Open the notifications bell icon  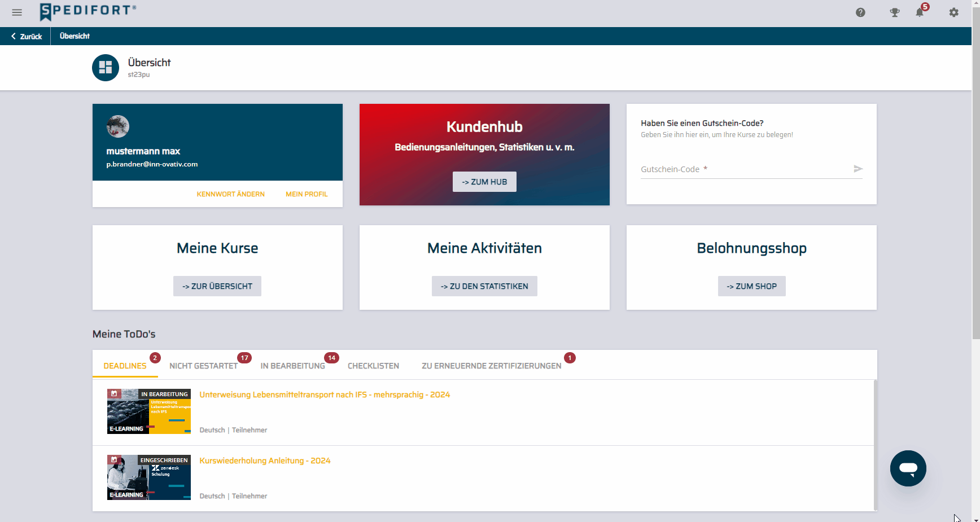920,12
